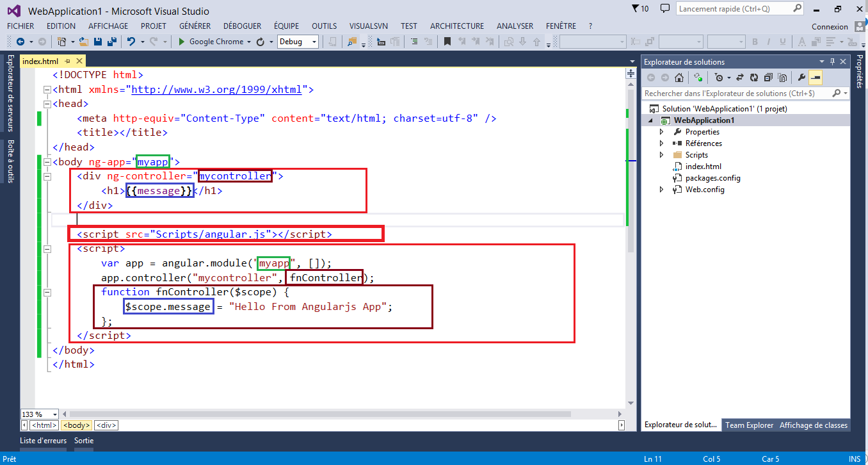This screenshot has width=868, height=465.
Task: Click the connected-services icon in the Solution Explorer
Action: (698, 77)
